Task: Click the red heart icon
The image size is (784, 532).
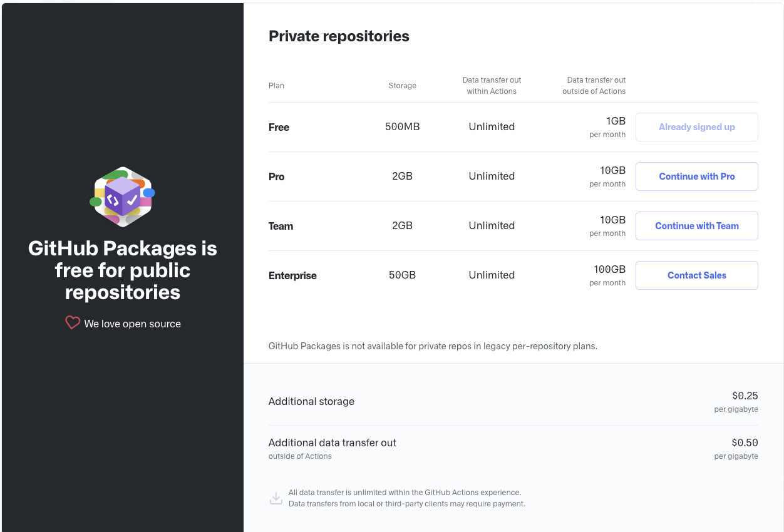Action: [x=73, y=323]
